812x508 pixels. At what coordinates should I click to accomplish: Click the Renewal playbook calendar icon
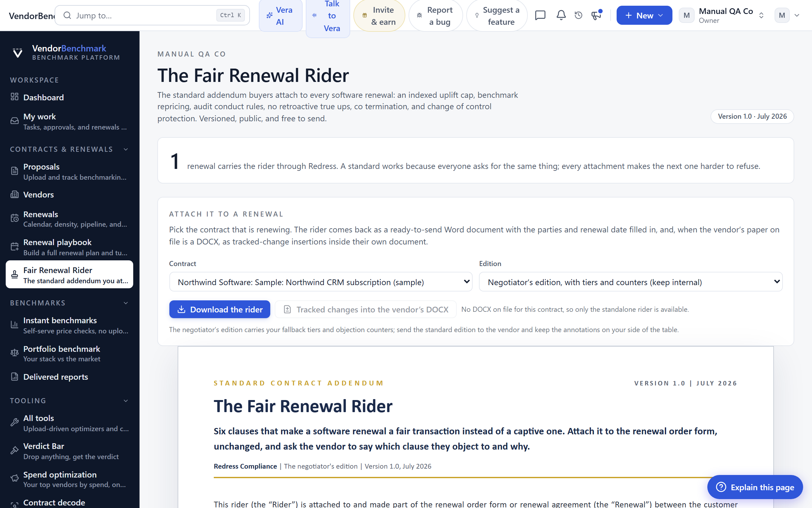pyautogui.click(x=14, y=247)
